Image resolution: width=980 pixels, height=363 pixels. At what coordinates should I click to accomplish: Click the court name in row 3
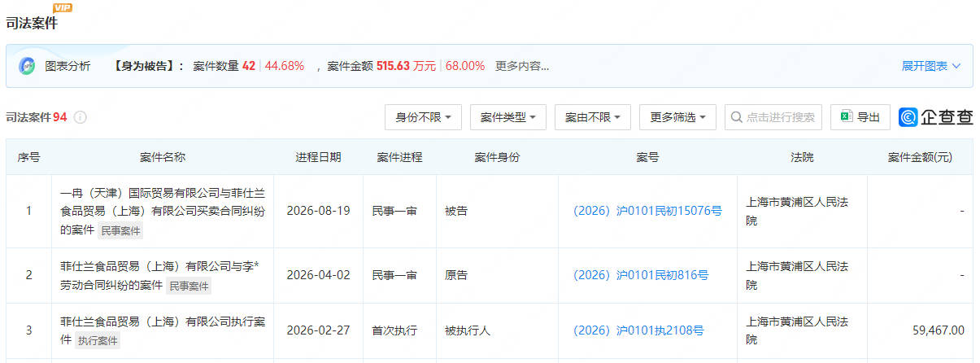click(x=797, y=330)
